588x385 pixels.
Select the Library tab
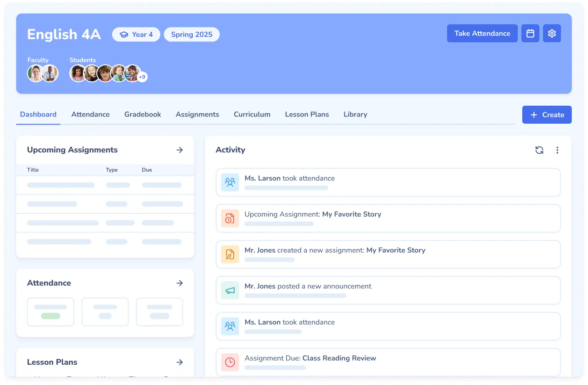(x=355, y=114)
